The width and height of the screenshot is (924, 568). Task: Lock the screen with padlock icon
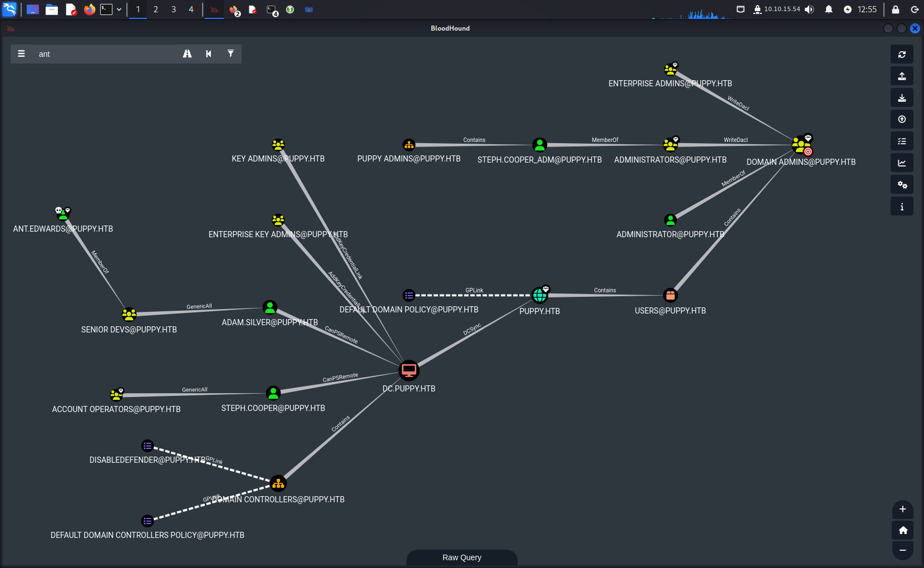[896, 9]
